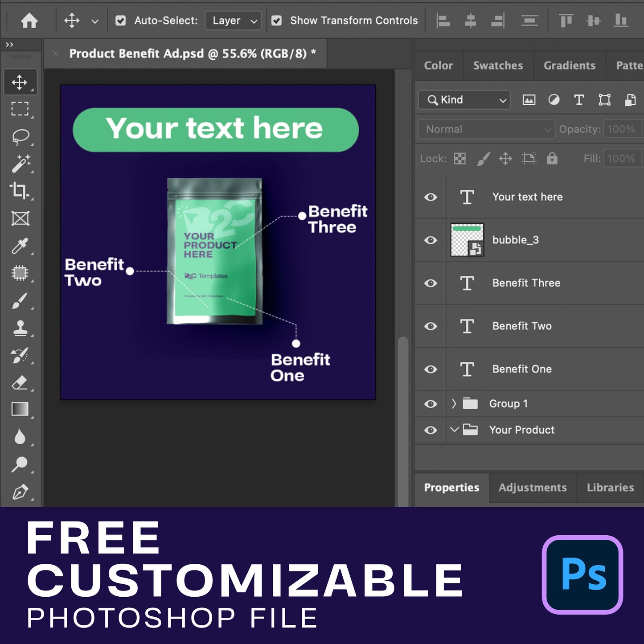Select the Crop tool

coord(20,191)
